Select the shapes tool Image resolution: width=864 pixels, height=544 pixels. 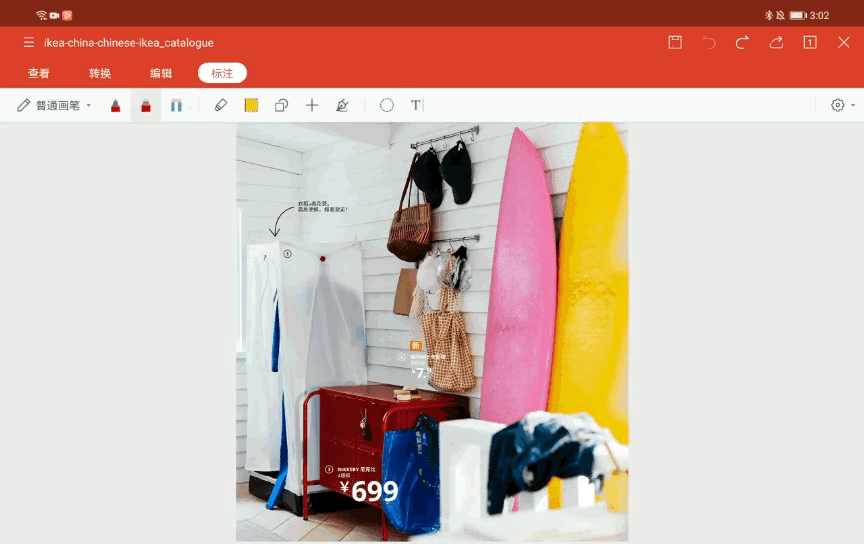[282, 105]
